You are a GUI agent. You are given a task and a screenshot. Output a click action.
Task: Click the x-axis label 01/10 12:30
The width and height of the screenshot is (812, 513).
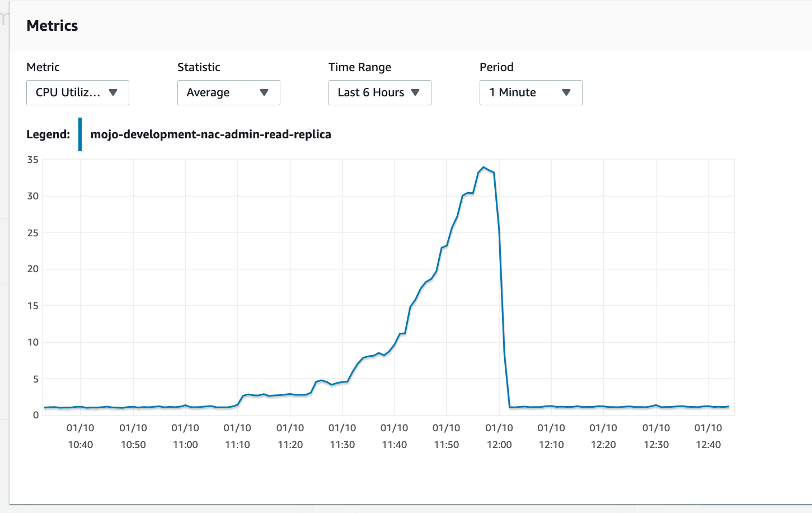point(656,436)
